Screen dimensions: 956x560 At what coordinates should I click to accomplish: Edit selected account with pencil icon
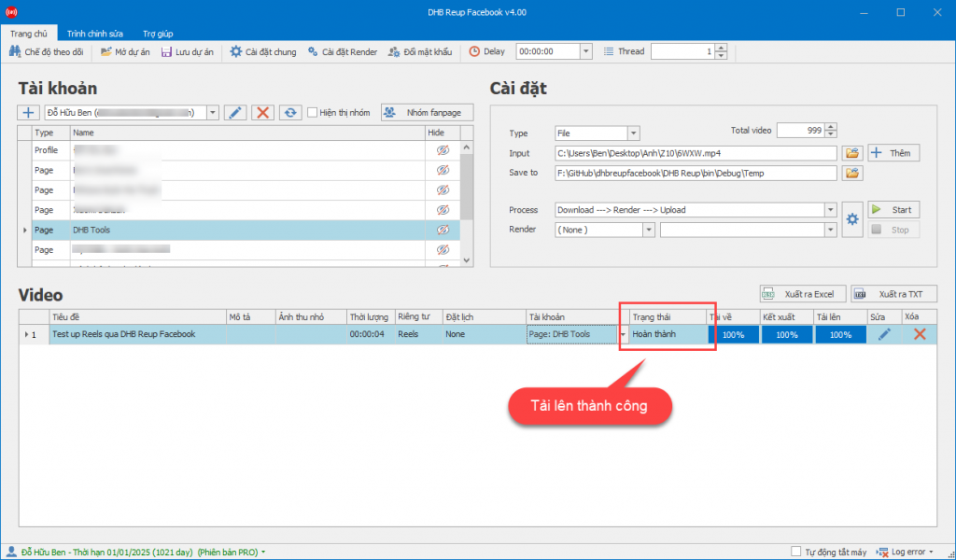click(234, 113)
